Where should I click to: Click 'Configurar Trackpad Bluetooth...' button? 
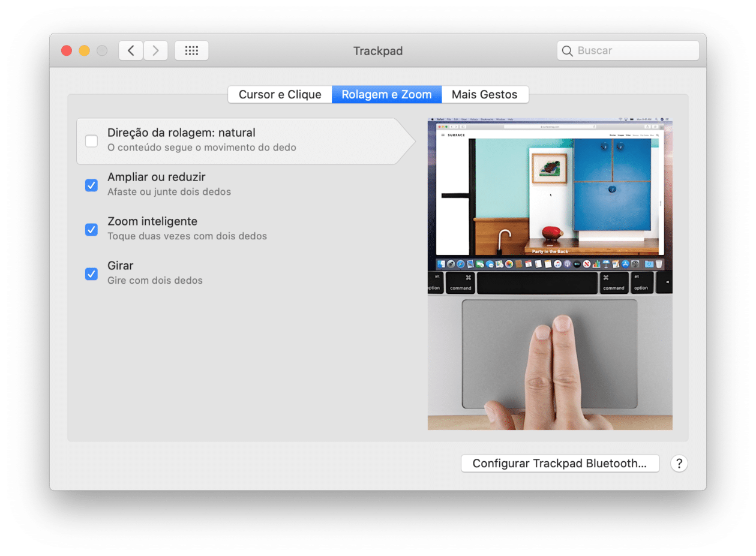tap(560, 463)
